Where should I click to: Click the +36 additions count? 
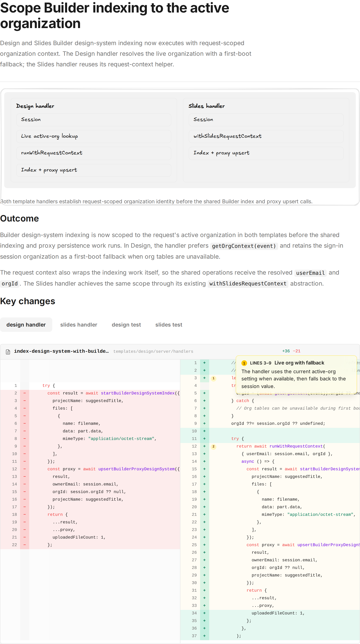point(286,351)
